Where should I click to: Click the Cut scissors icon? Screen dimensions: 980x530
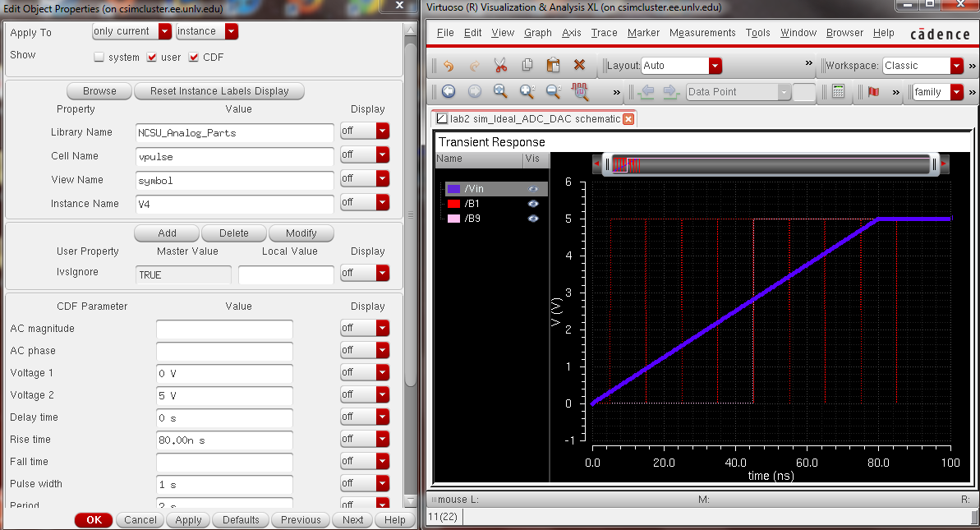(501, 66)
